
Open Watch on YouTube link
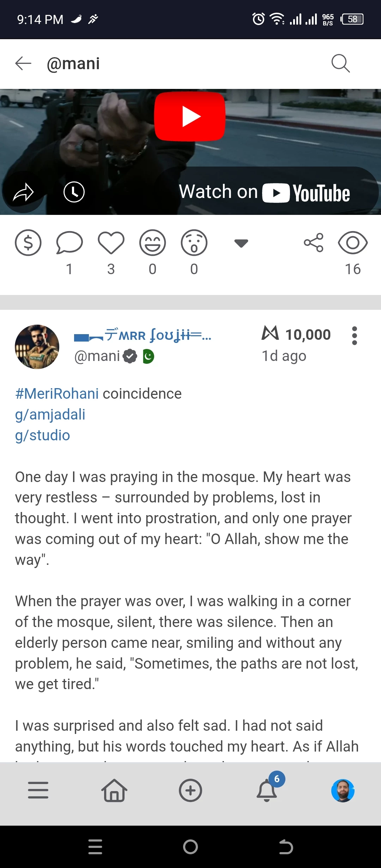(265, 192)
